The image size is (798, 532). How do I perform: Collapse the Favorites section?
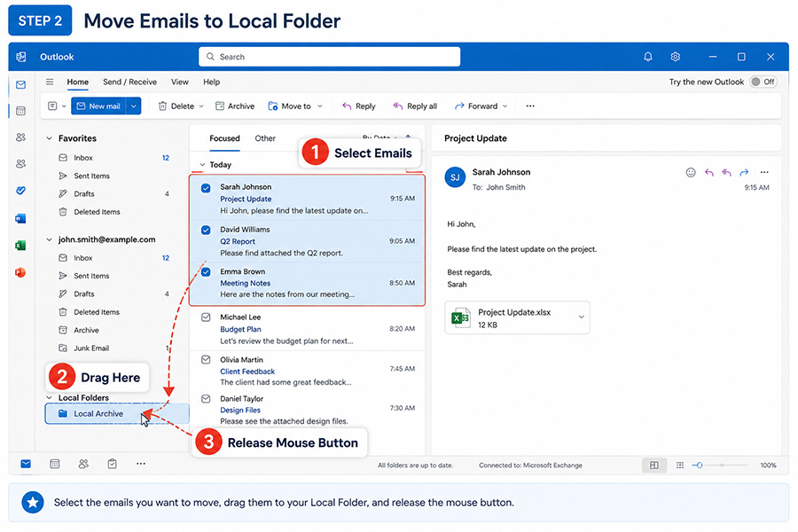point(50,138)
